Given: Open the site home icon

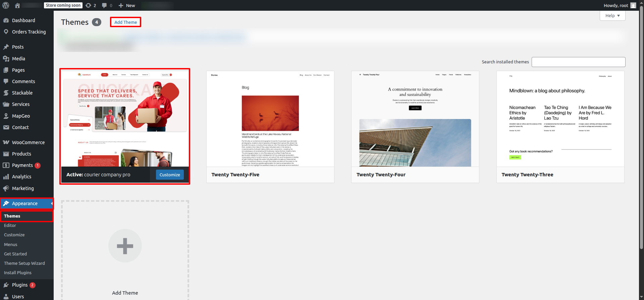Looking at the screenshot, I should point(17,5).
